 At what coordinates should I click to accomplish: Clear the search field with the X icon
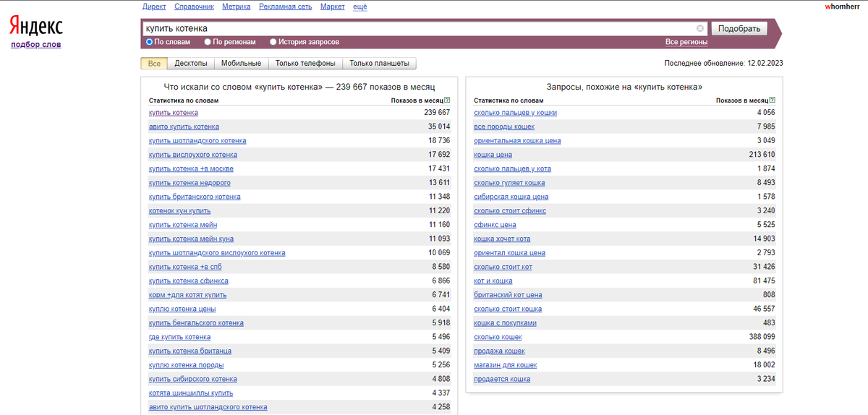coord(700,28)
